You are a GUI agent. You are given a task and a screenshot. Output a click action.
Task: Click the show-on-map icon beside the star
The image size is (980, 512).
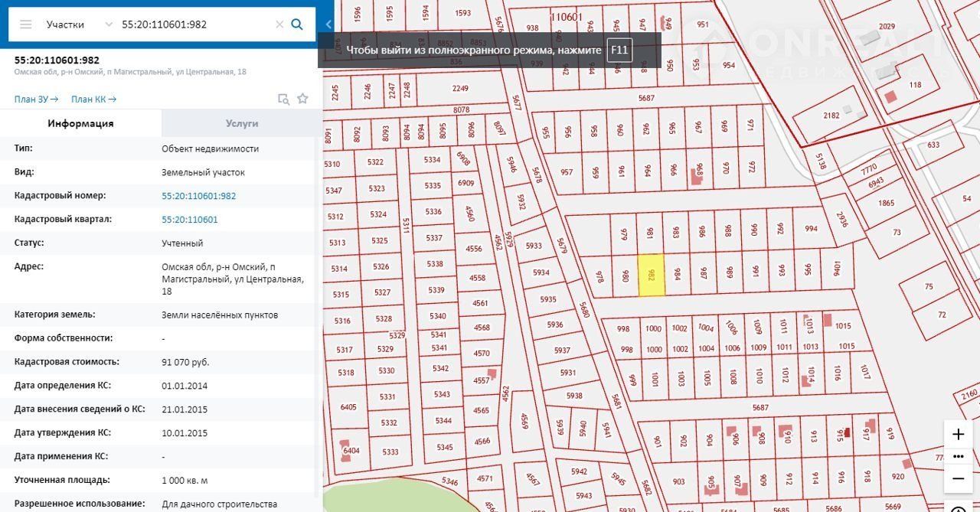point(283,99)
